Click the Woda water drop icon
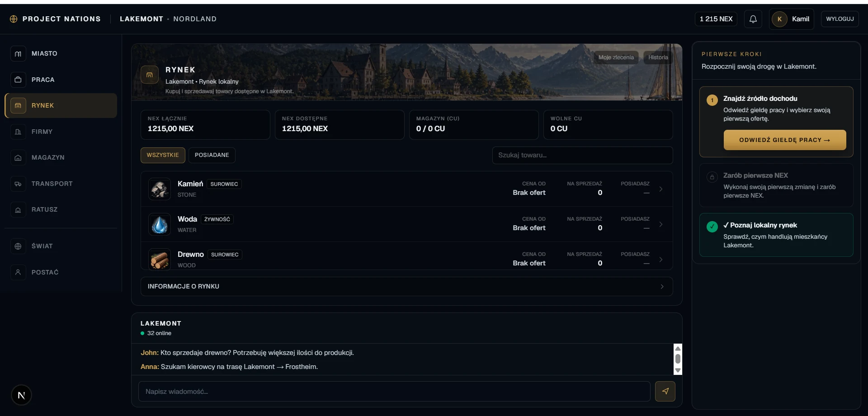Viewport: 868px width, 416px height. coord(160,224)
